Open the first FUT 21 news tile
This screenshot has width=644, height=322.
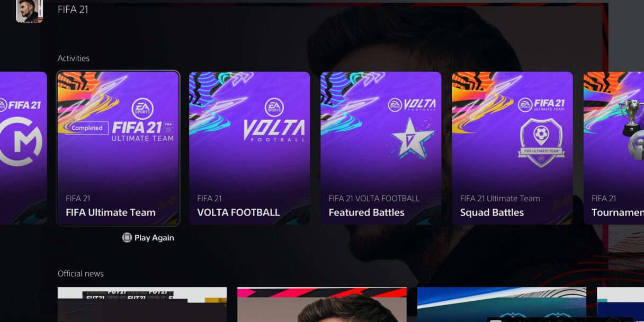click(x=142, y=305)
